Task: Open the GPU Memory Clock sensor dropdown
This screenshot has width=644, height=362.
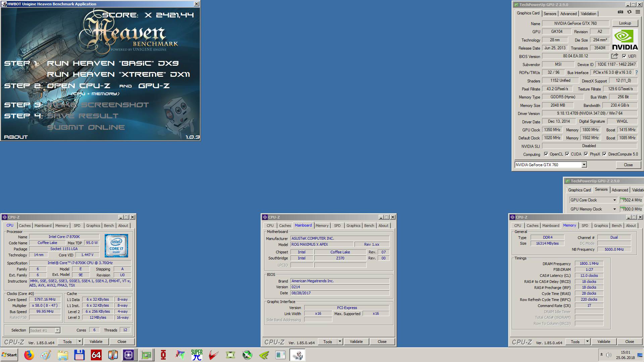Action: click(614, 209)
